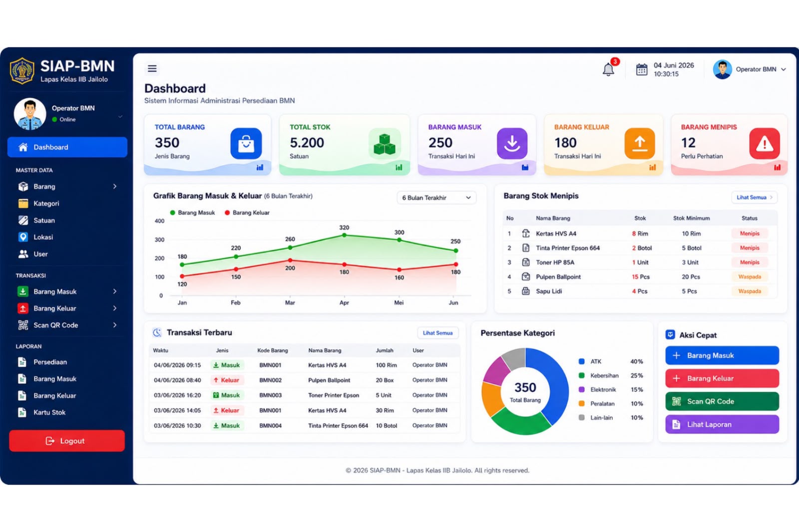Click Lihat Semua in Barang Stok Menipis

tap(755, 198)
